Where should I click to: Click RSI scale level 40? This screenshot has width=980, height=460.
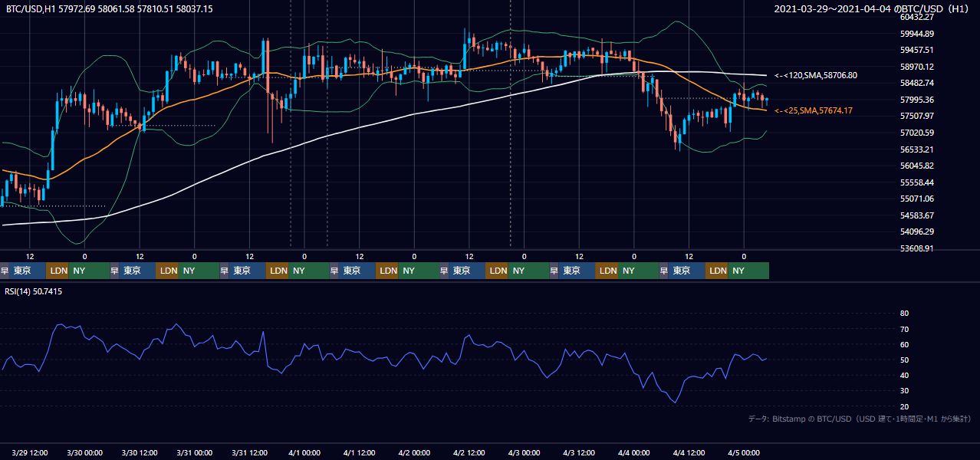tap(905, 375)
